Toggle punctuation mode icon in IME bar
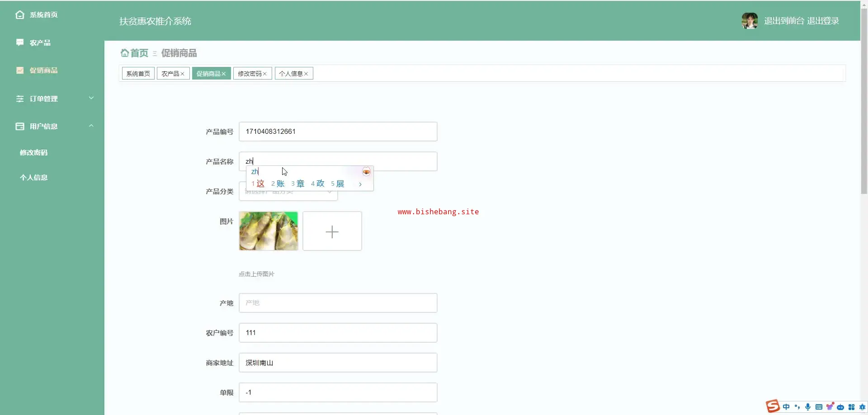 [797, 407]
